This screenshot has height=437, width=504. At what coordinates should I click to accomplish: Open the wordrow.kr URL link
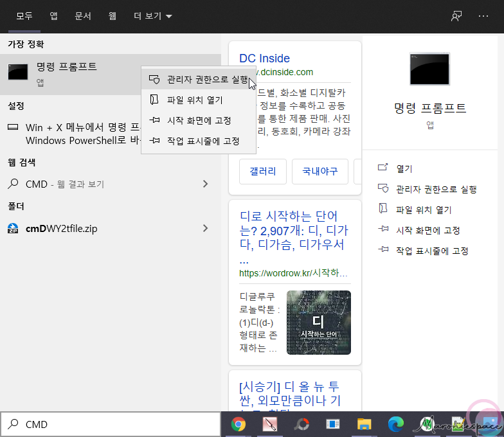[x=293, y=273]
